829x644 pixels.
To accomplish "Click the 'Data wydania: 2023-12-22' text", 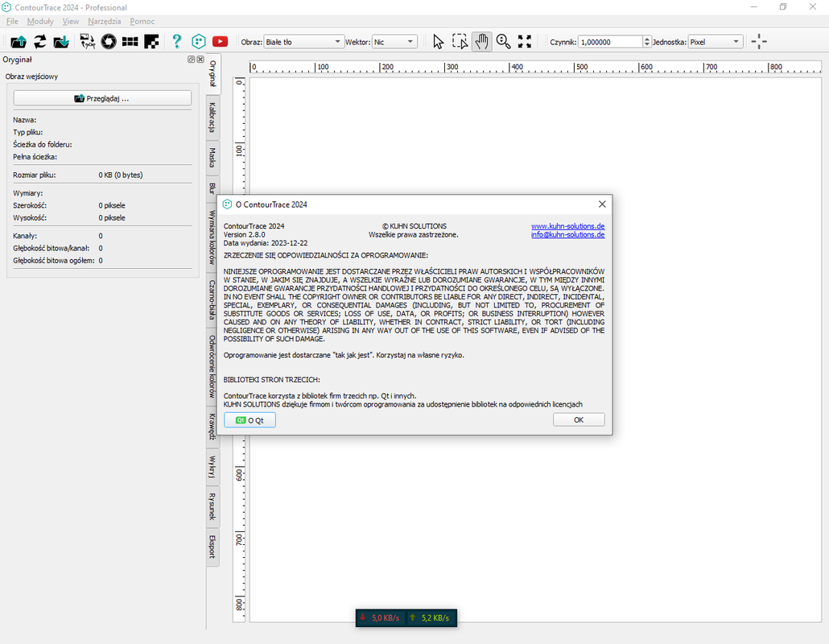I will click(266, 243).
